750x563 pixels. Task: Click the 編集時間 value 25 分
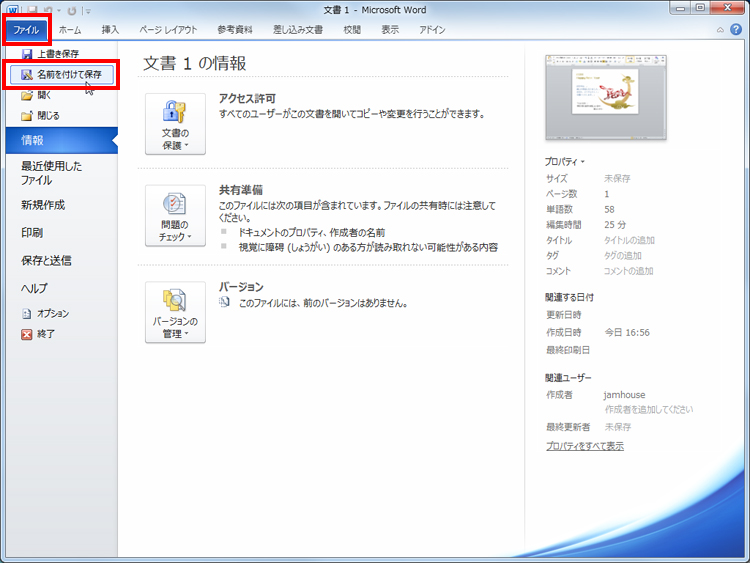[615, 224]
